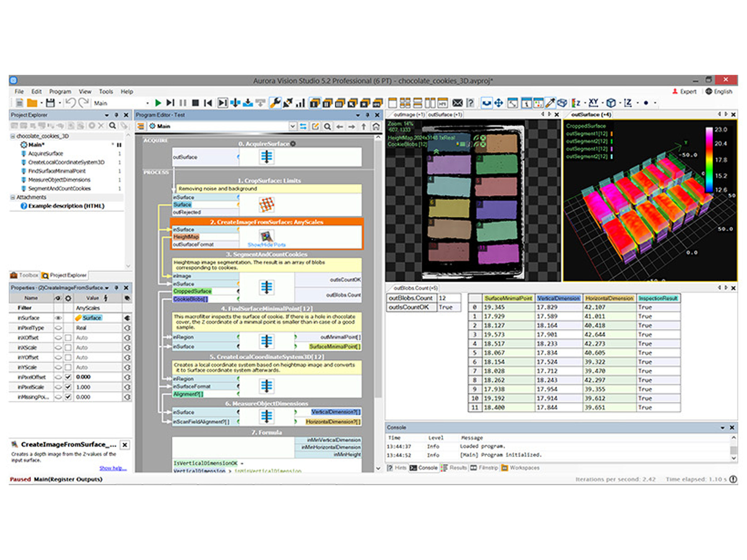
Task: Click the CropSurface grid icon
Action: [x=266, y=205]
